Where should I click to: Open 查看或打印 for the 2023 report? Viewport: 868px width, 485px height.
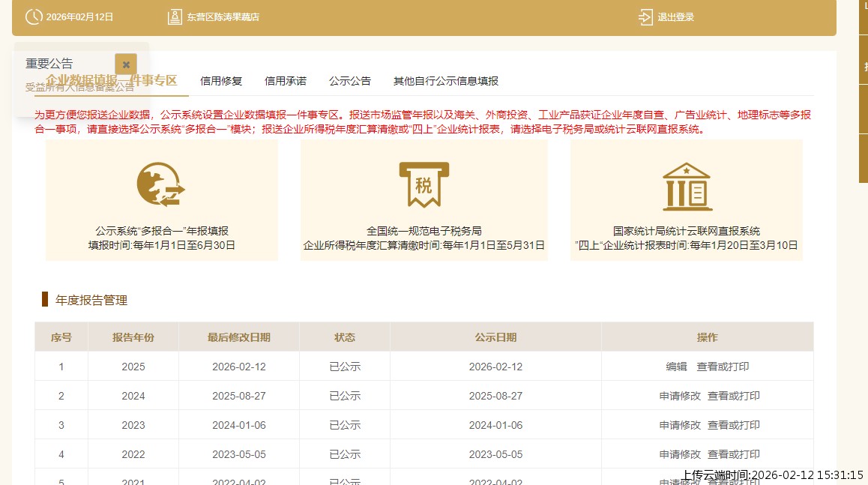(x=733, y=425)
